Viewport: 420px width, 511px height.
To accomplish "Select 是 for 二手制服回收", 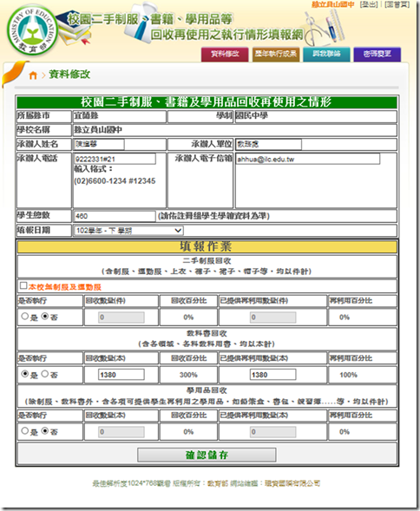I will (25, 316).
